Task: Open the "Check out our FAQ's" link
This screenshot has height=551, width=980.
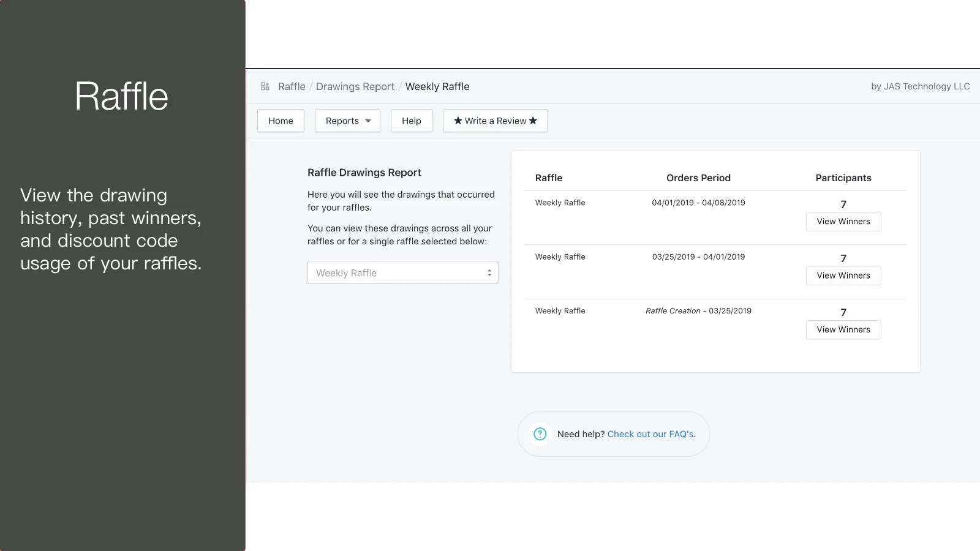Action: point(650,434)
